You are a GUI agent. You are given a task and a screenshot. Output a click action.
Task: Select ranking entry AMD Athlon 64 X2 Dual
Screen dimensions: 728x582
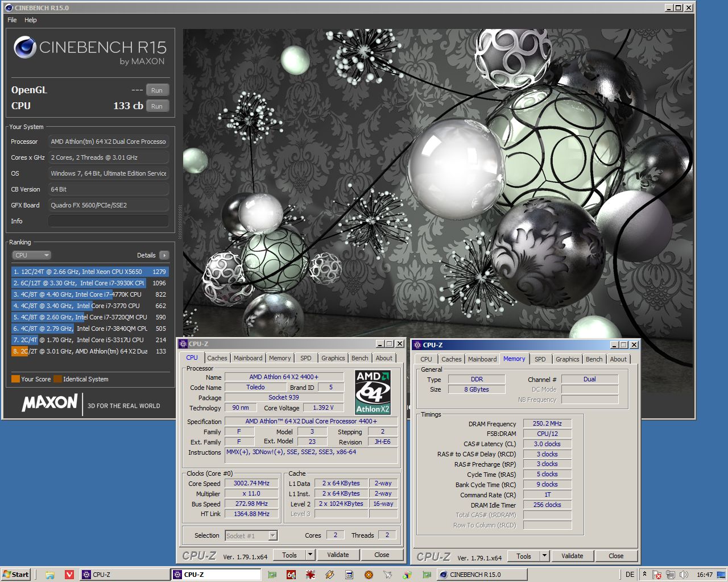point(90,351)
